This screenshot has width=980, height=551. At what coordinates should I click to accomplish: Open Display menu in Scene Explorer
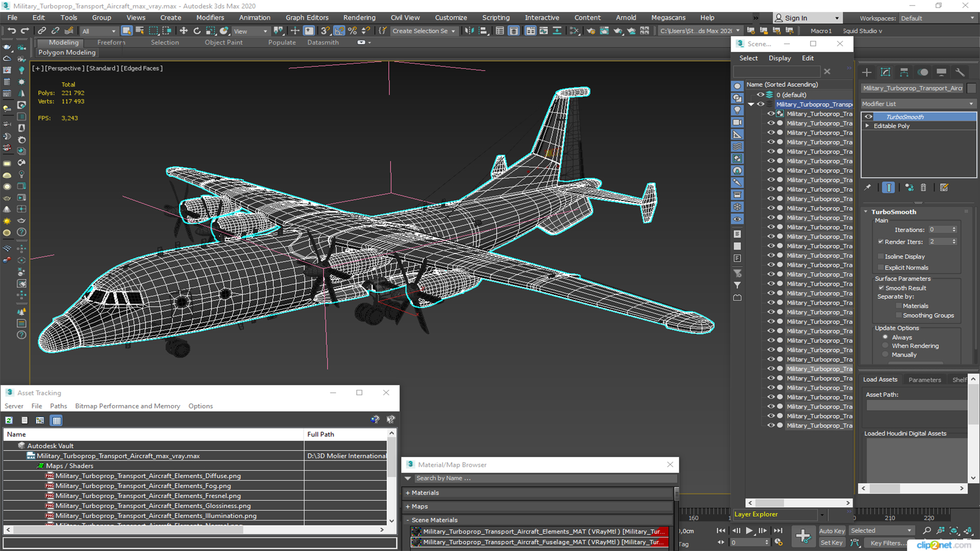(779, 58)
